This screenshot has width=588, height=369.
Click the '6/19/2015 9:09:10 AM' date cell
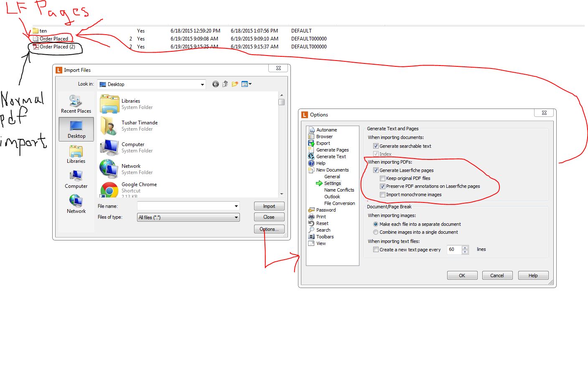pyautogui.click(x=255, y=39)
